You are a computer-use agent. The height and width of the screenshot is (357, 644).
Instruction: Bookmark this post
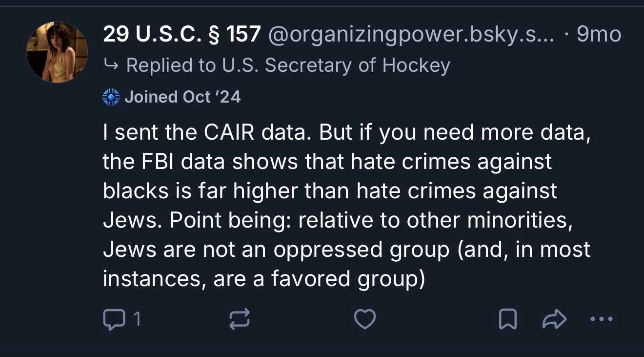tap(507, 319)
